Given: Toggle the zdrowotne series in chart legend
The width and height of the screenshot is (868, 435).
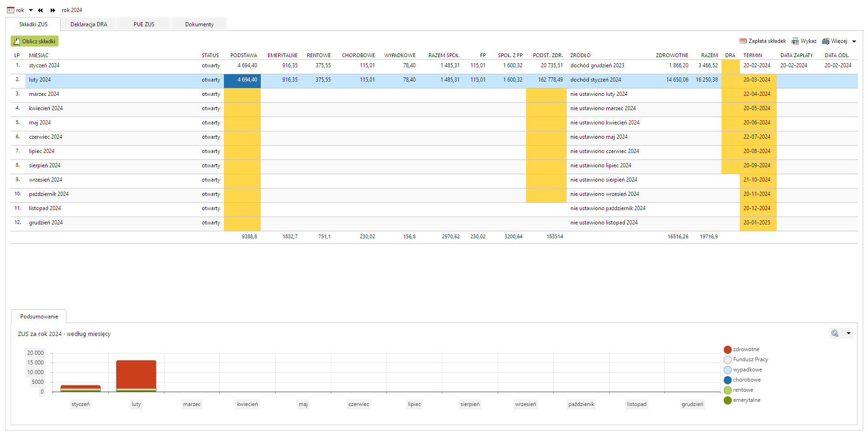Looking at the screenshot, I should pyautogui.click(x=727, y=350).
